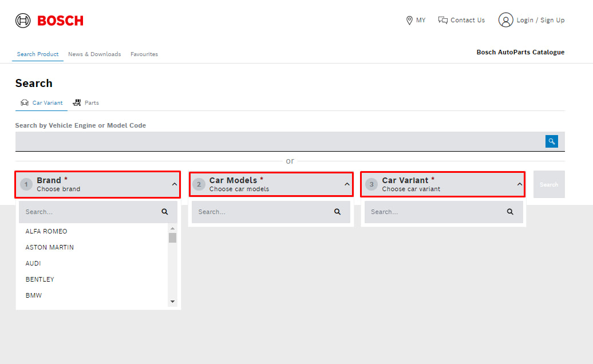Open the News & Downloads tab

[94, 54]
